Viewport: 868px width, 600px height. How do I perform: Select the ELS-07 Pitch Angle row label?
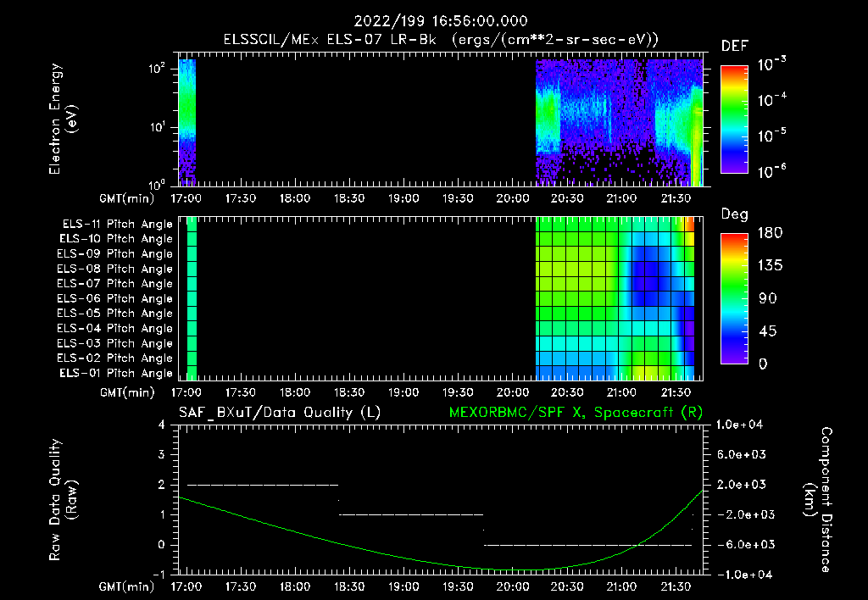tap(114, 283)
